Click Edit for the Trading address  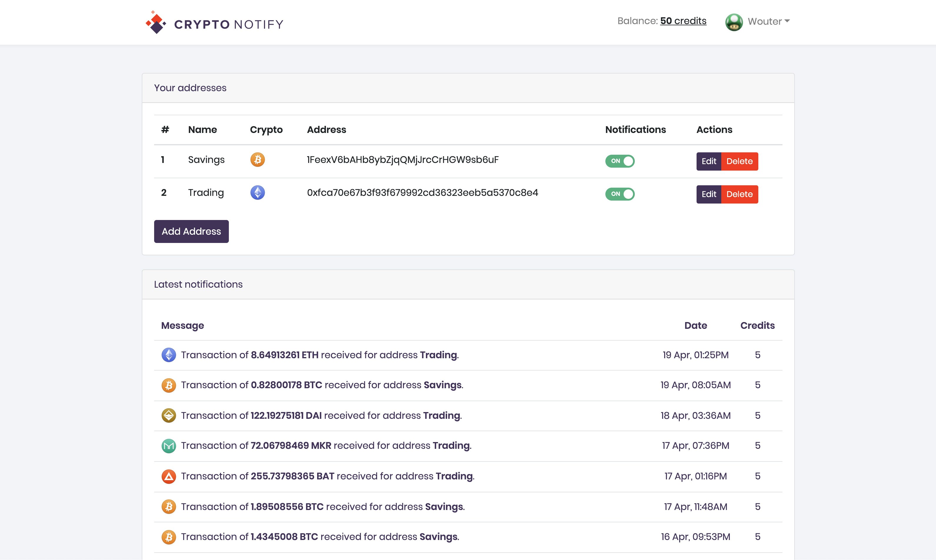point(709,194)
